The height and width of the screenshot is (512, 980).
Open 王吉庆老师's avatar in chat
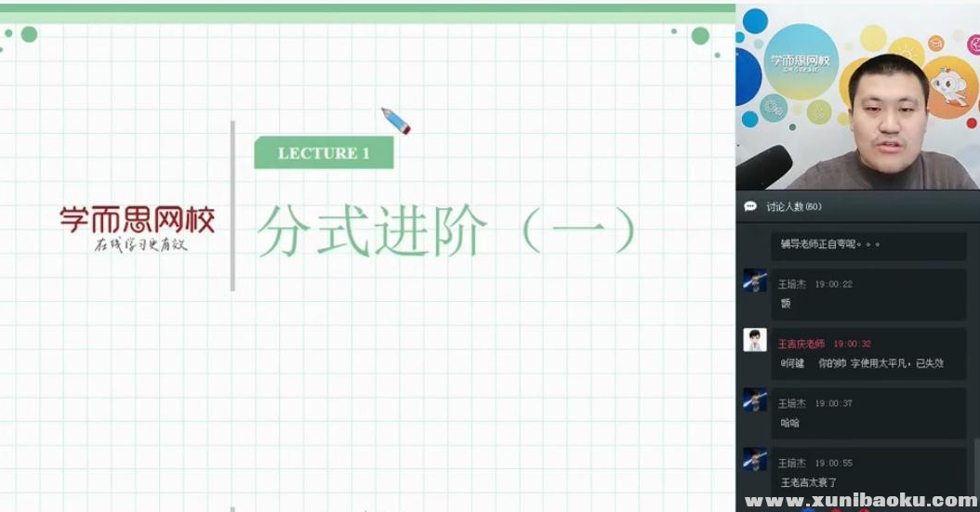pos(755,340)
